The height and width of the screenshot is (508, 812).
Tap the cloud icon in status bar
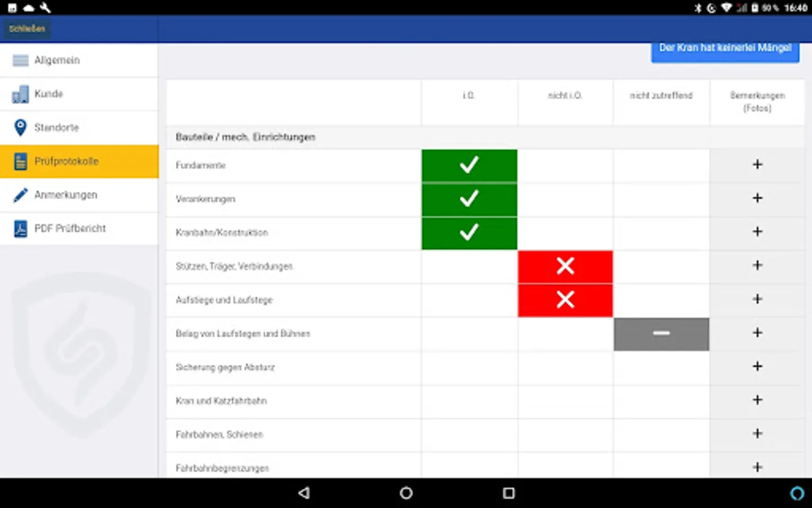coord(28,8)
